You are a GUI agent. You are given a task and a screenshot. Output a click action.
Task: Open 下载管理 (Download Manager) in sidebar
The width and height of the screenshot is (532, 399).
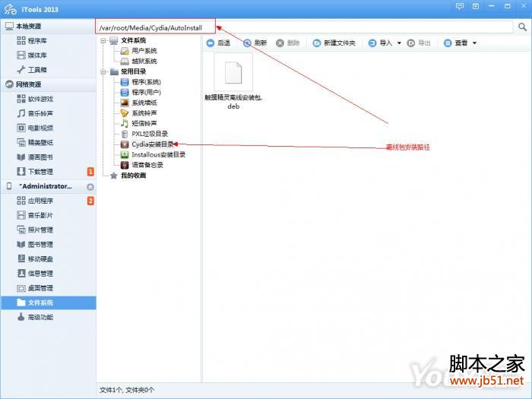tap(40, 172)
